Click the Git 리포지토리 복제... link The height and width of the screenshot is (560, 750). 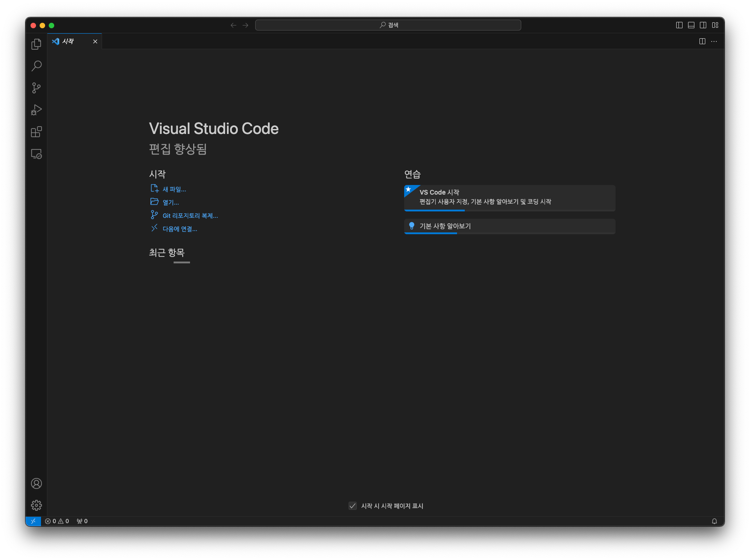pos(190,216)
